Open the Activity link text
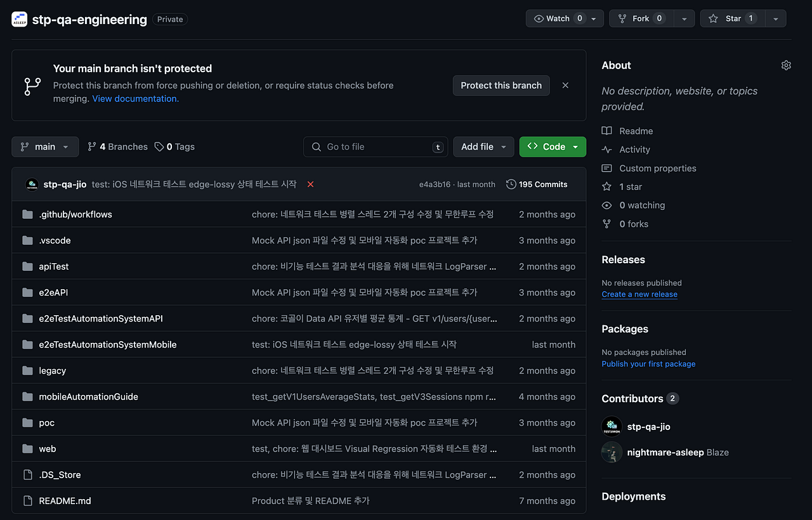 coord(634,150)
